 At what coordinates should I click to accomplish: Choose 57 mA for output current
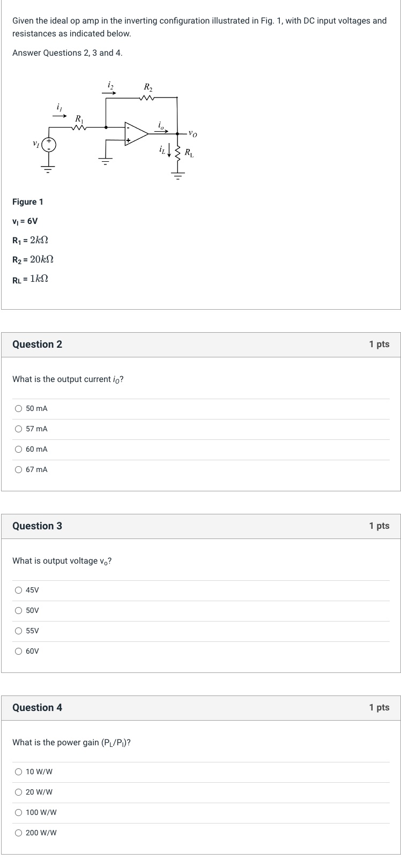pyautogui.click(x=19, y=429)
